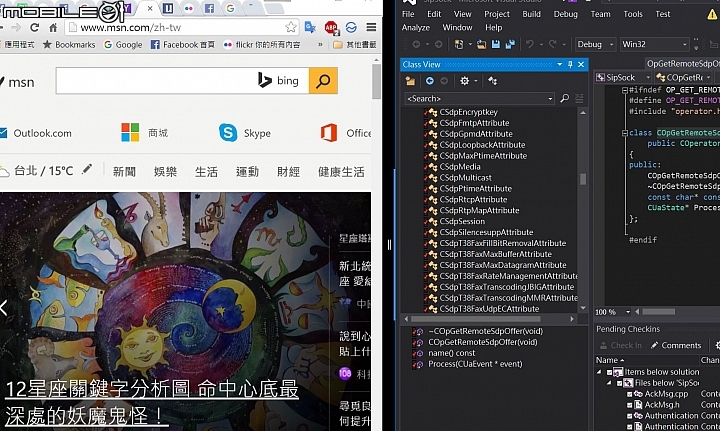Image resolution: width=720 pixels, height=431 pixels.
Task: Show more bookmarks via chevron
Action: [320, 45]
